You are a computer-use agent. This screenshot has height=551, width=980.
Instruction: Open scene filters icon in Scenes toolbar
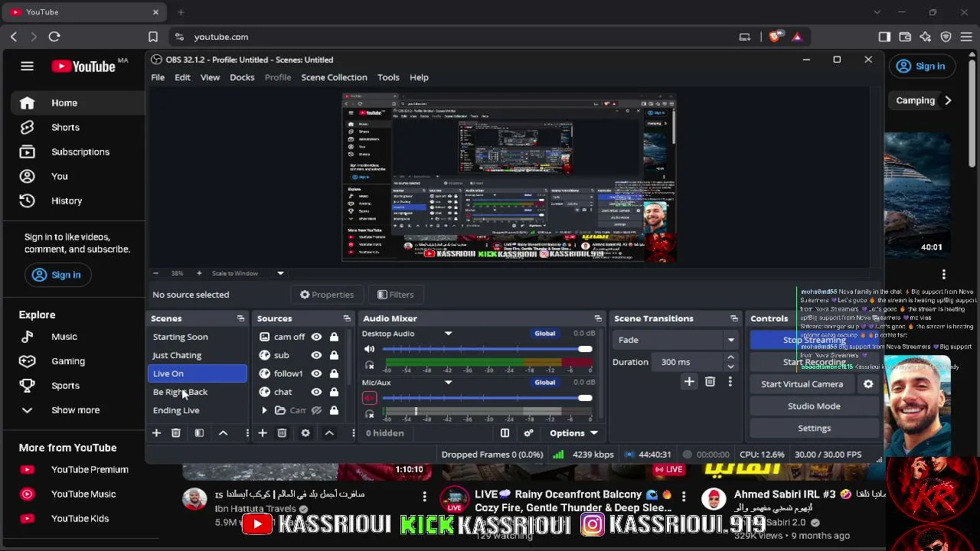click(199, 433)
